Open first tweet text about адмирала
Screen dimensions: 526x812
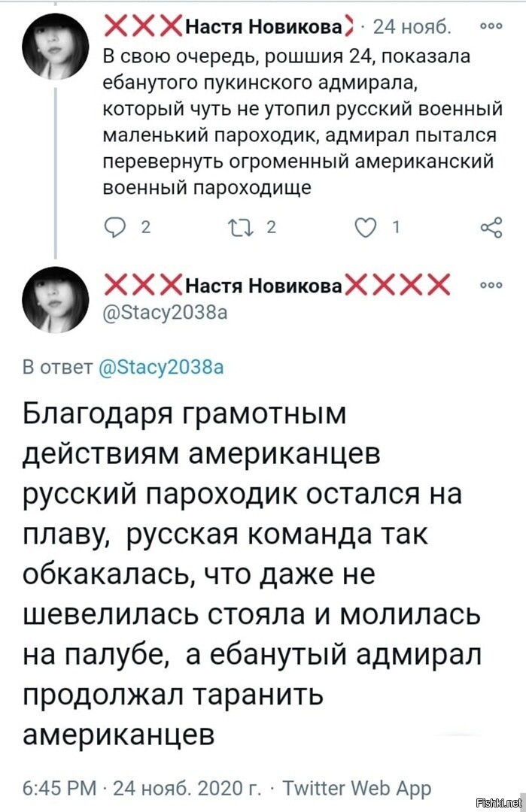303,122
